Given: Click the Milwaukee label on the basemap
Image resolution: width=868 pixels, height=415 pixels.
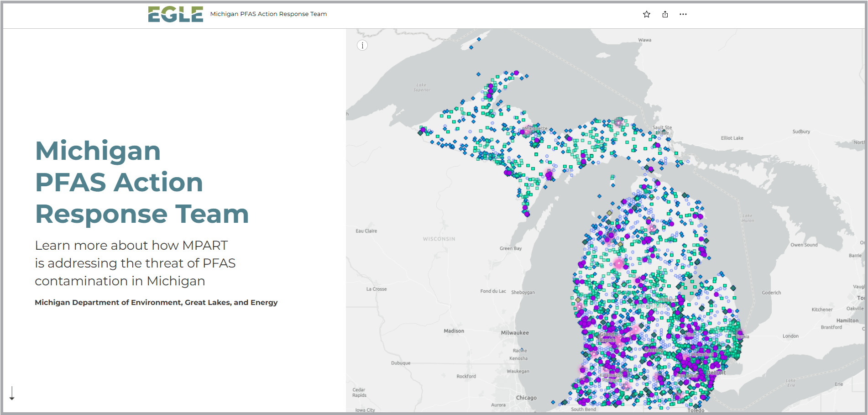Looking at the screenshot, I should [516, 333].
